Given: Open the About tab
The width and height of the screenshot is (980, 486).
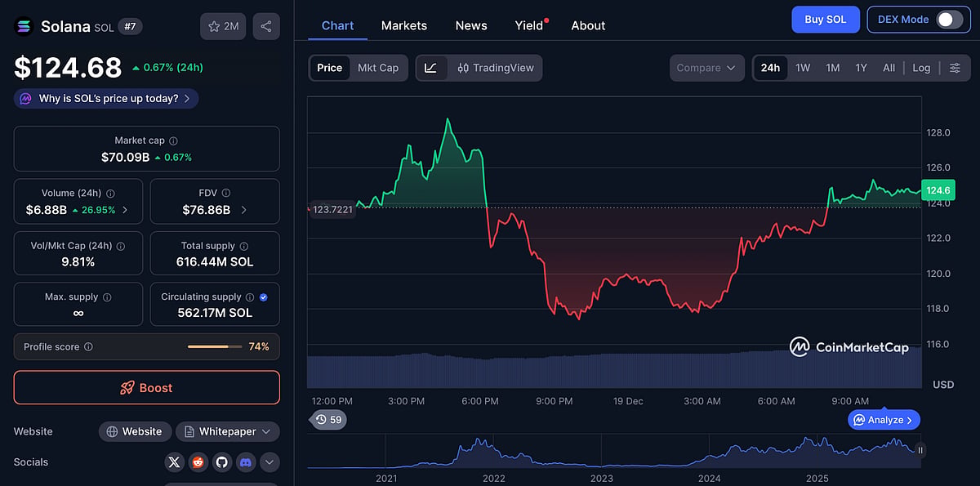Looking at the screenshot, I should pyautogui.click(x=588, y=25).
